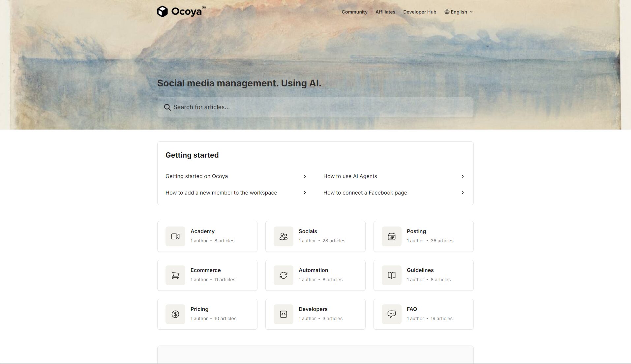Click the FAQ speech bubble icon
The image size is (631, 364).
391,314
